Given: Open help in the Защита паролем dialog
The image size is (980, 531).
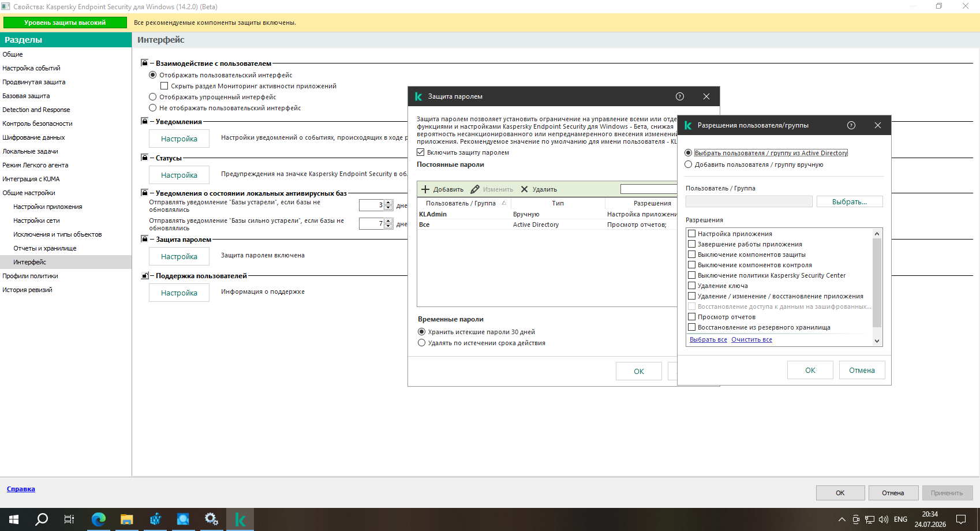Looking at the screenshot, I should click(680, 96).
